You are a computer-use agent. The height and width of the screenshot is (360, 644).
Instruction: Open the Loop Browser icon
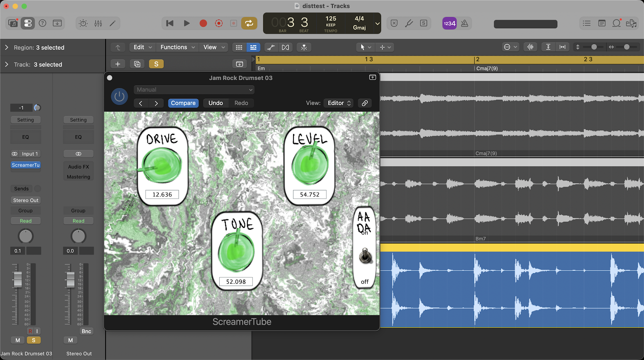tap(616, 23)
